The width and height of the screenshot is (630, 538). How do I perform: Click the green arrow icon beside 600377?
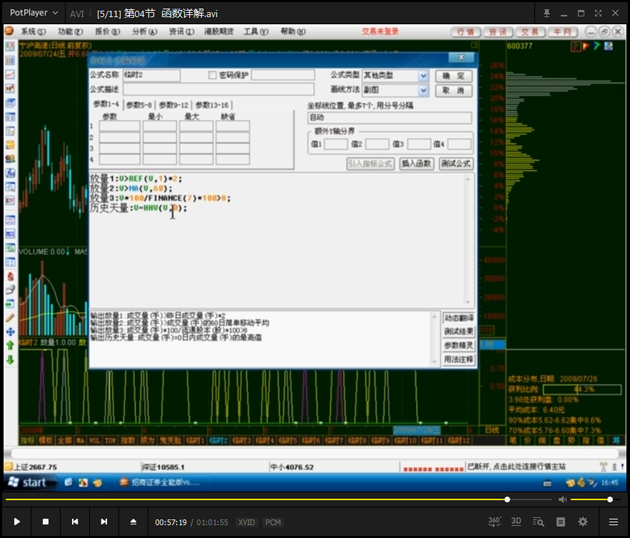[597, 46]
